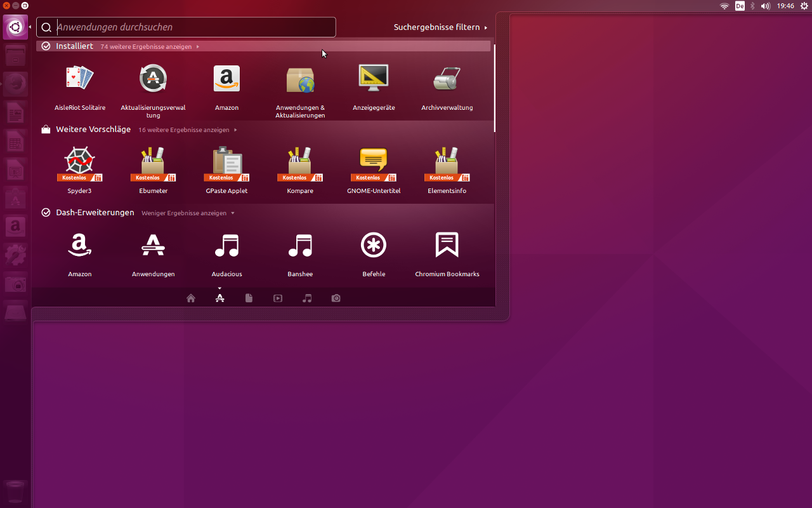Screen dimensions: 812x508
Task: Open the volume indicator in top panel
Action: (x=766, y=6)
